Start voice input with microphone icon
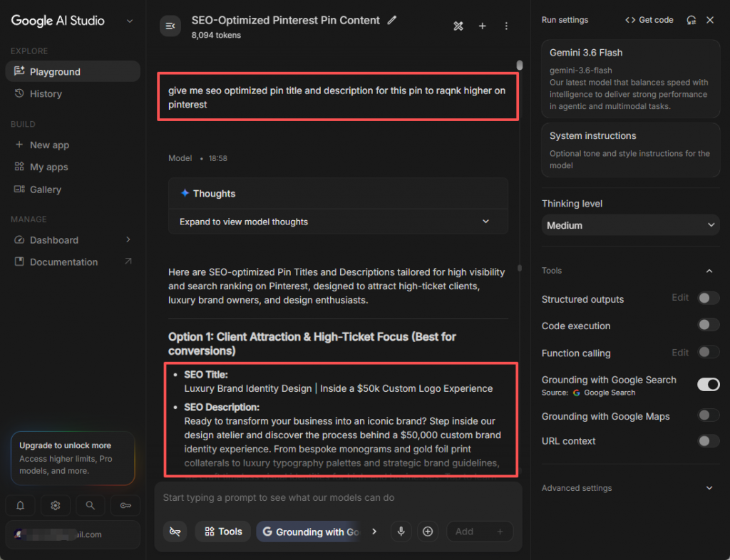The width and height of the screenshot is (730, 560). point(401,532)
